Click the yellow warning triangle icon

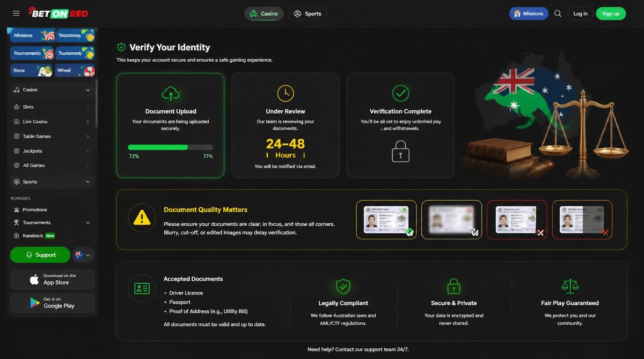coord(142,217)
